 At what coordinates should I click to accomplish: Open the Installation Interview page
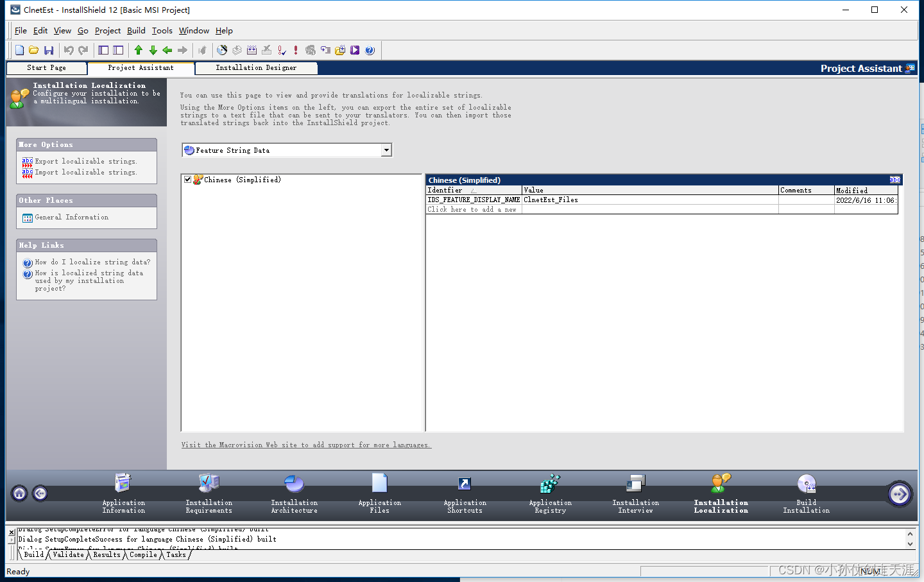pyautogui.click(x=635, y=493)
